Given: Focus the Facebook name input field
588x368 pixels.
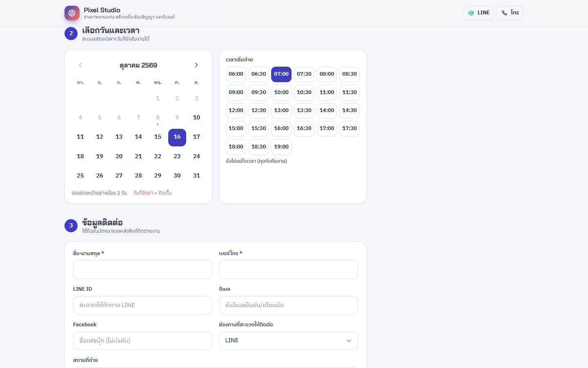Looking at the screenshot, I should 143,341.
